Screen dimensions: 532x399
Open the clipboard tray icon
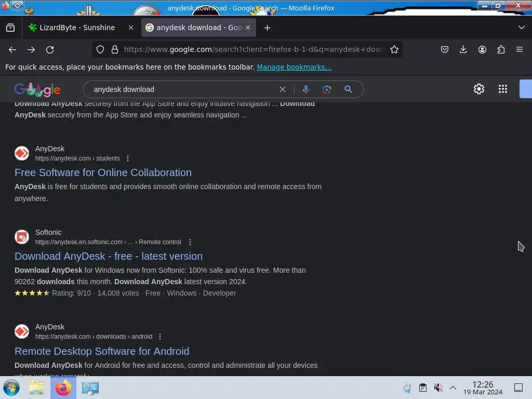(423, 388)
